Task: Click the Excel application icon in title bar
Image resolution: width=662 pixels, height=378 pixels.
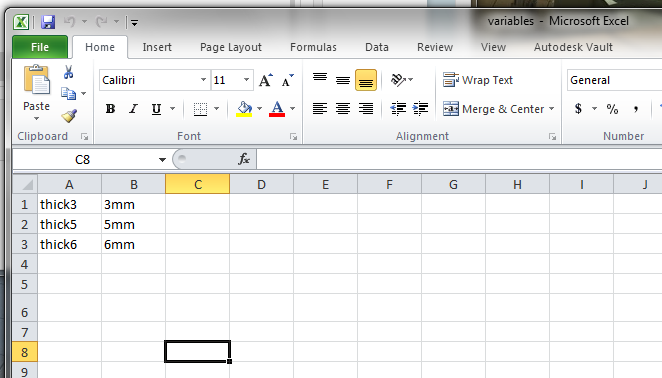Action: (x=21, y=22)
